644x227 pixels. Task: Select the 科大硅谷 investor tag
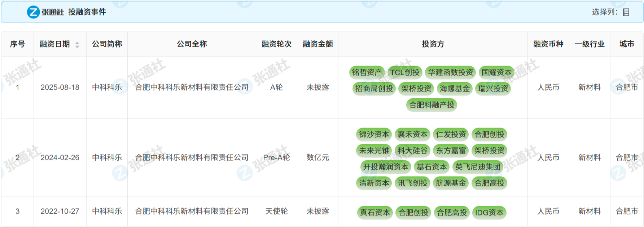point(412,151)
